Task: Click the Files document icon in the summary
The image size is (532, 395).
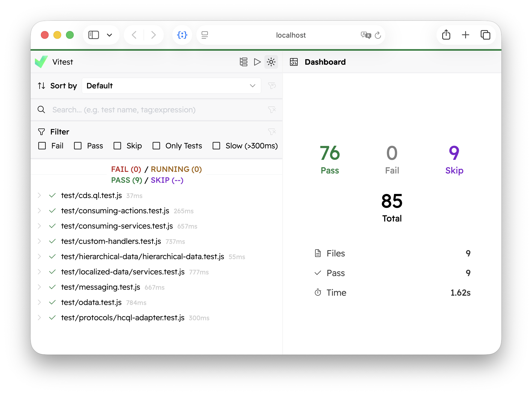Action: [x=318, y=253]
